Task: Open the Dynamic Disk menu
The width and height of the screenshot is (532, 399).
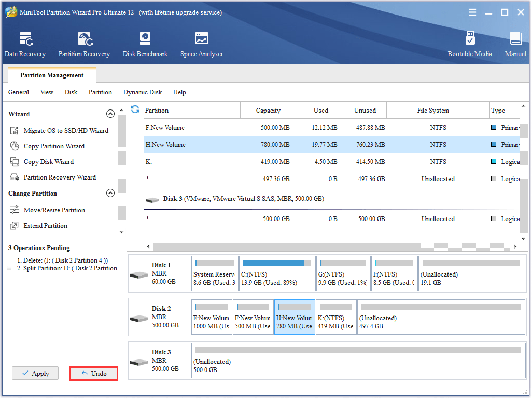Action: [x=142, y=92]
